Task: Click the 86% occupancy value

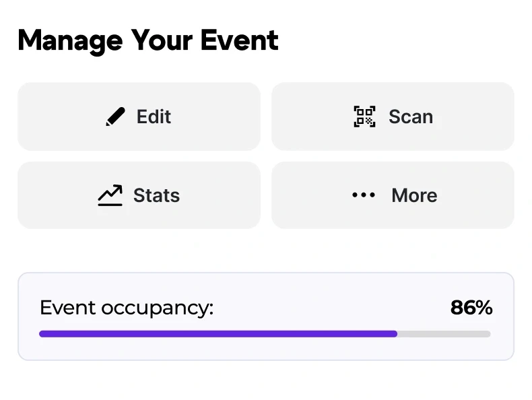Action: (x=471, y=308)
